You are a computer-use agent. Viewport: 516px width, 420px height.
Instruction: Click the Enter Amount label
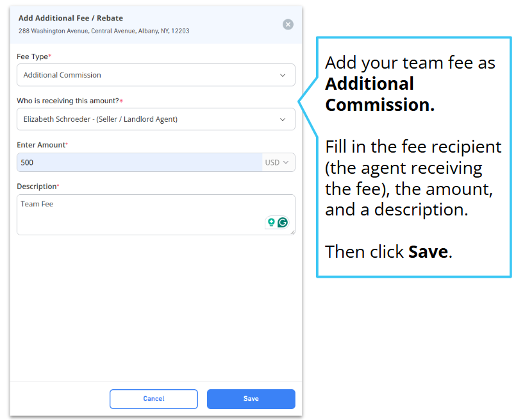[42, 145]
